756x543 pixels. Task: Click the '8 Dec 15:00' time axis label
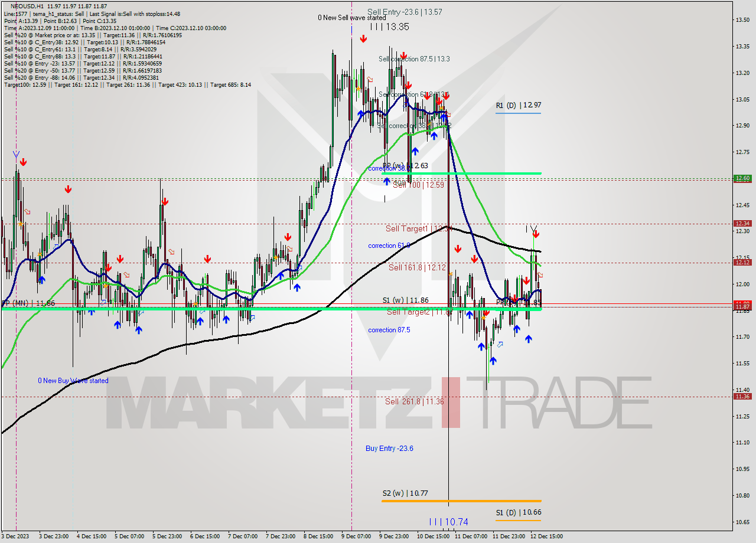pyautogui.click(x=318, y=537)
